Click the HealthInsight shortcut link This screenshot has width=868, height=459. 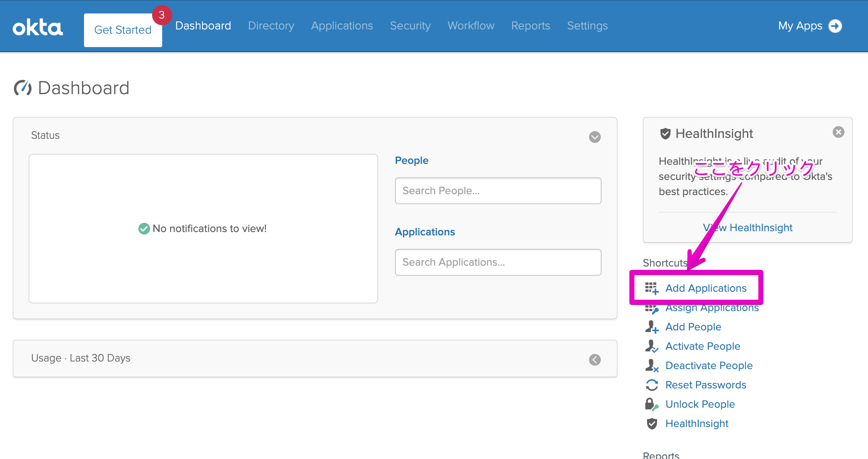coord(697,424)
